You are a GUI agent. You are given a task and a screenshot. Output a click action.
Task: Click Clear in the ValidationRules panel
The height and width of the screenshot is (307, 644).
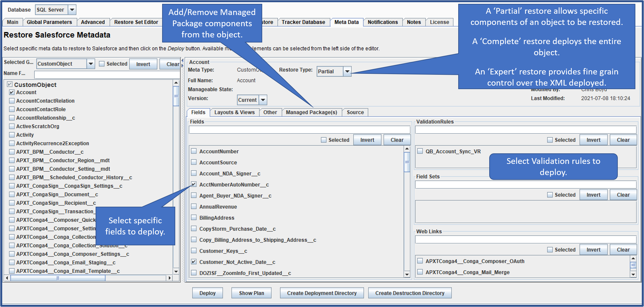point(623,140)
